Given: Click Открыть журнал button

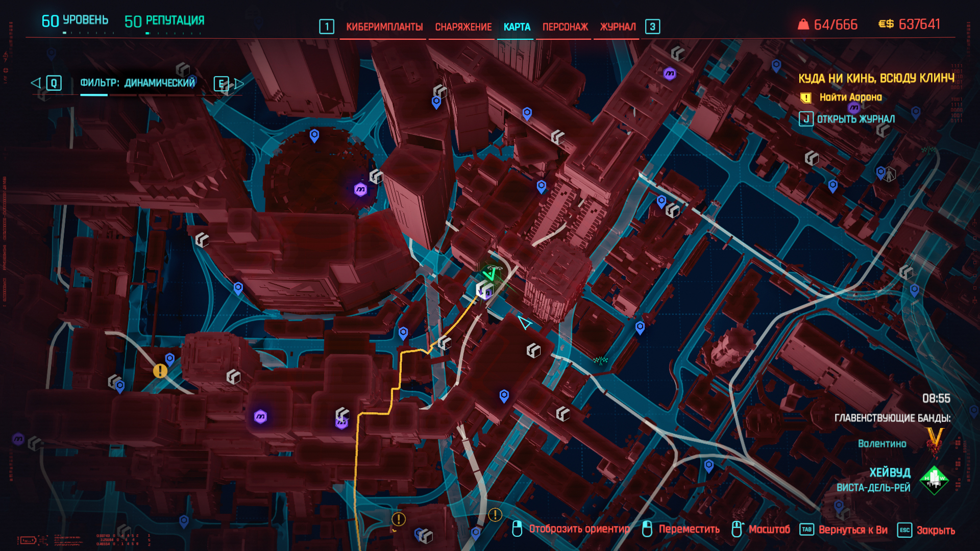Looking at the screenshot, I should (847, 119).
